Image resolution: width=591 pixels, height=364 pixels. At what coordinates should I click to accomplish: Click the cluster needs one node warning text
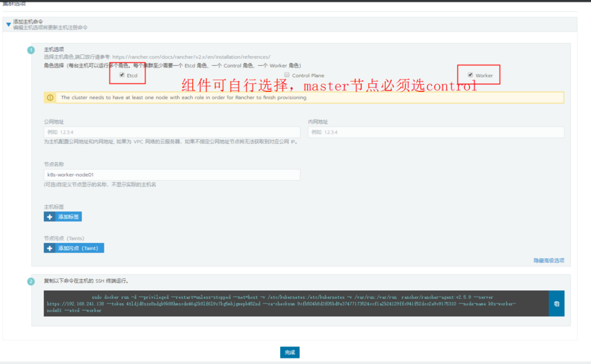184,97
